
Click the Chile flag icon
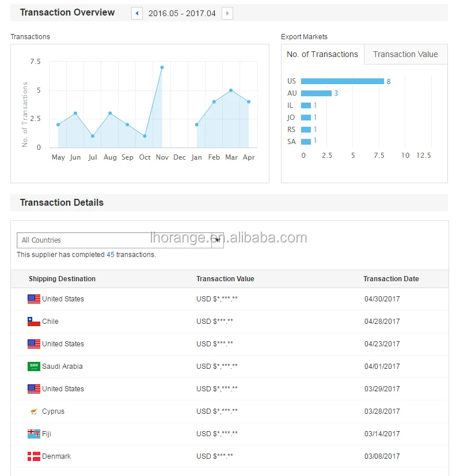coord(34,322)
